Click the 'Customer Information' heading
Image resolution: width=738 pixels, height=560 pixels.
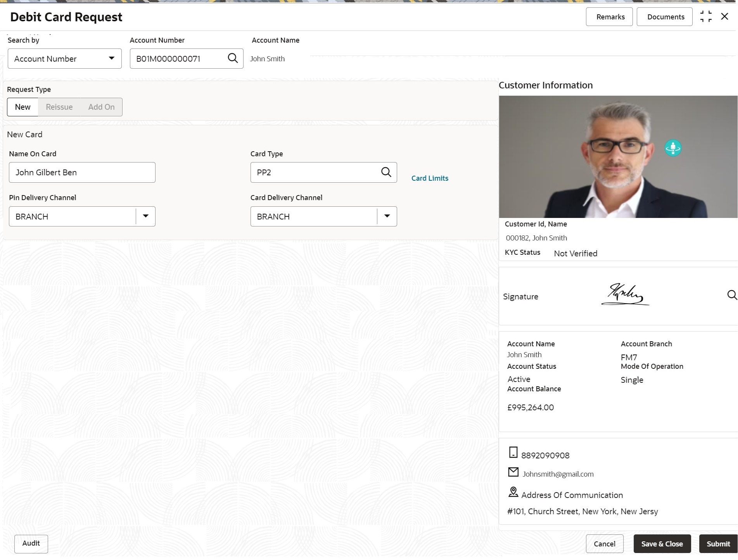click(x=546, y=85)
